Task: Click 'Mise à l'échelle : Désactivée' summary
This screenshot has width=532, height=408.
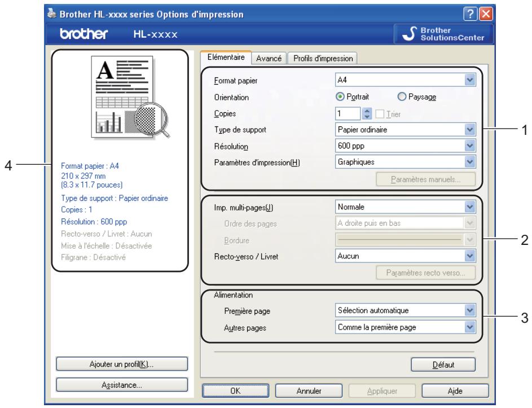Action: pos(107,245)
